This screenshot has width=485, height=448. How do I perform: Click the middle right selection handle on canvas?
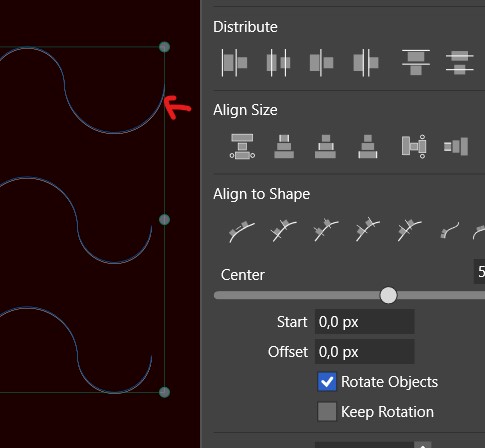(x=164, y=220)
